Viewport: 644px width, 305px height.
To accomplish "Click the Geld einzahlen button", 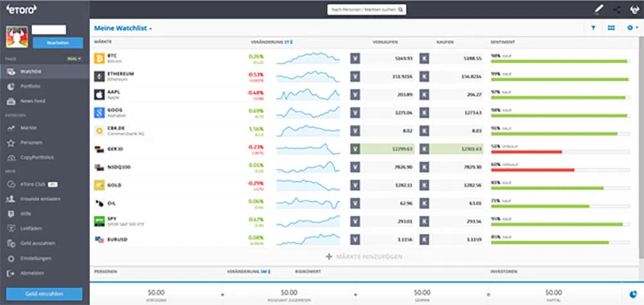I will coord(44,294).
